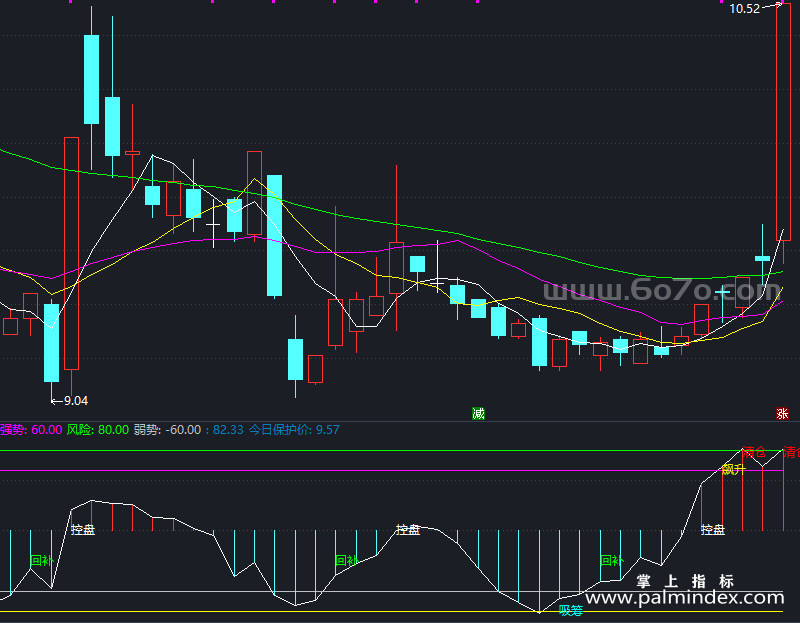The height and width of the screenshot is (623, 800).
Task: Click the cyan candle with low 9.04
Action: pyautogui.click(x=52, y=343)
